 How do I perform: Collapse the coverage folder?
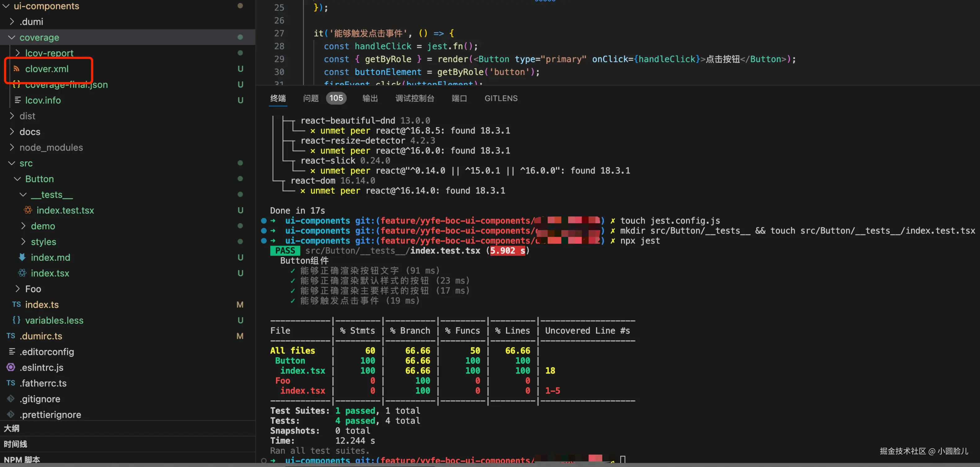click(x=11, y=37)
